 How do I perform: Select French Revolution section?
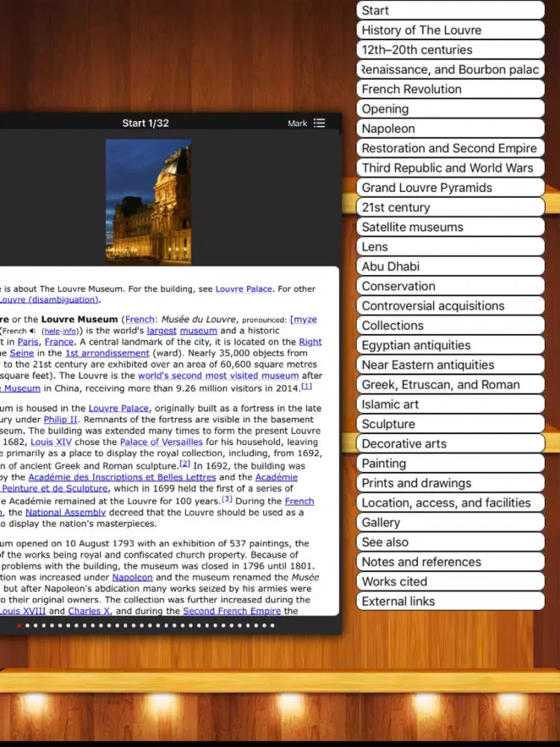pyautogui.click(x=450, y=89)
